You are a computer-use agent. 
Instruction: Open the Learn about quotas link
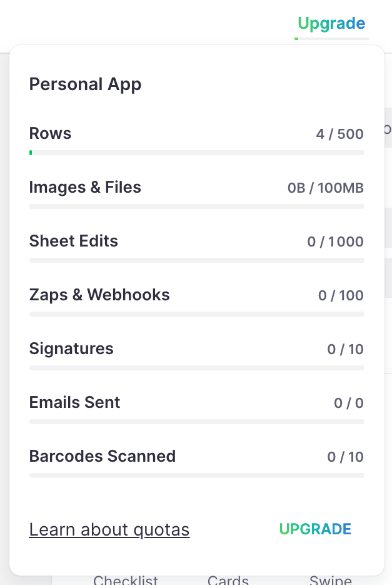click(109, 529)
